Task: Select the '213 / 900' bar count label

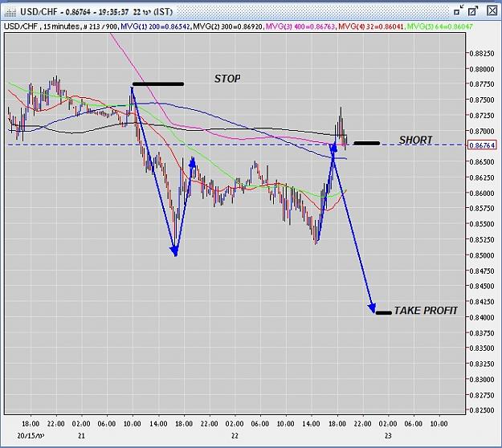Action: [x=102, y=26]
